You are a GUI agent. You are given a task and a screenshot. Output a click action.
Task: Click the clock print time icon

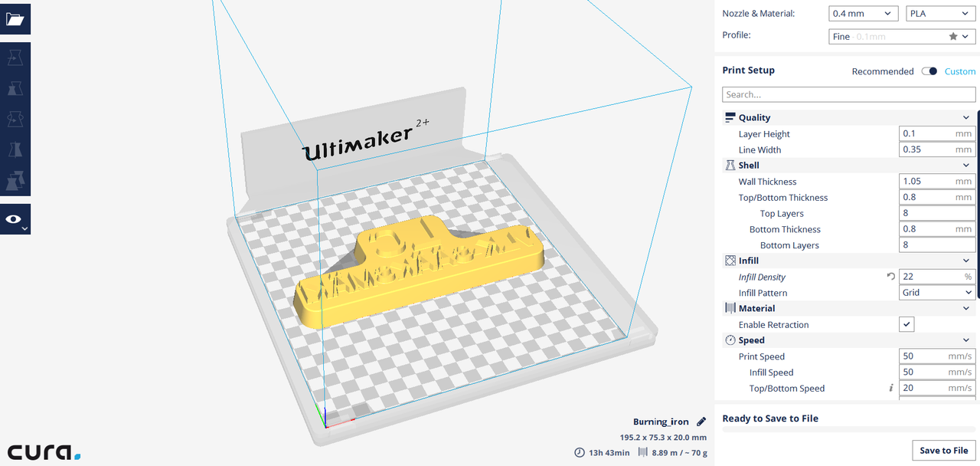tap(580, 452)
